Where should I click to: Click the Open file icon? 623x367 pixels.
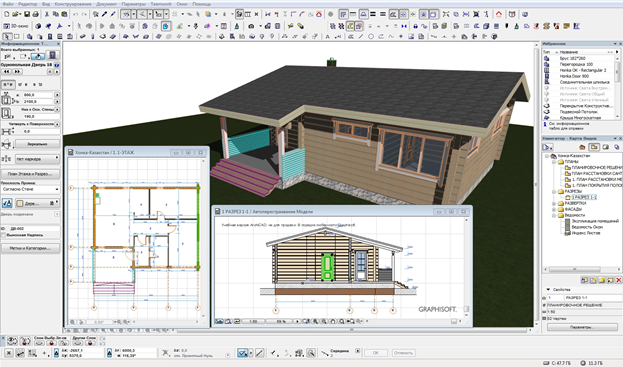click(15, 14)
